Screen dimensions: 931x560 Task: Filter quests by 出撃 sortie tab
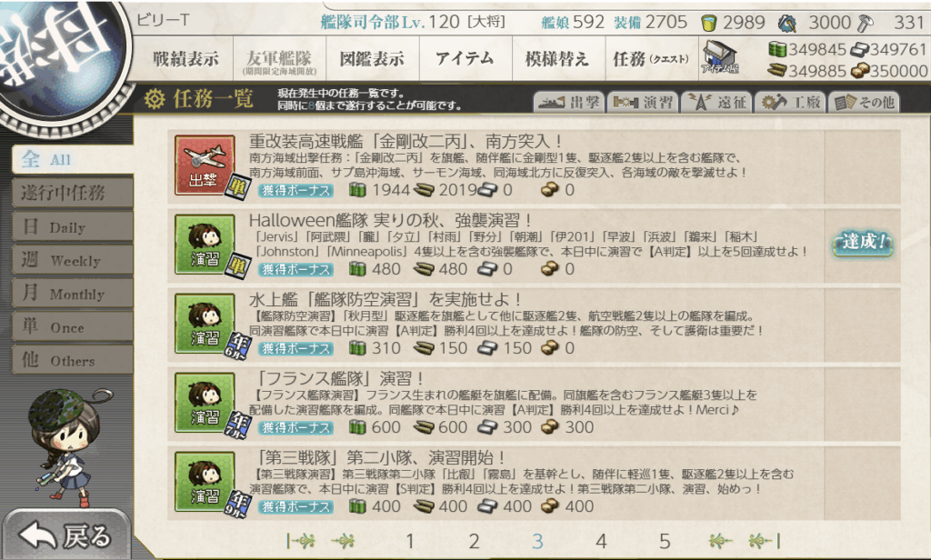(x=569, y=102)
